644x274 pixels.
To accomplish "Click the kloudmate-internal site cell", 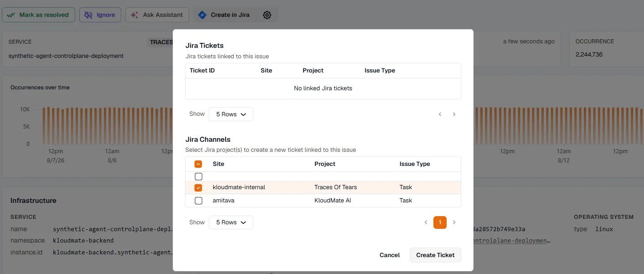I will pyautogui.click(x=239, y=187).
